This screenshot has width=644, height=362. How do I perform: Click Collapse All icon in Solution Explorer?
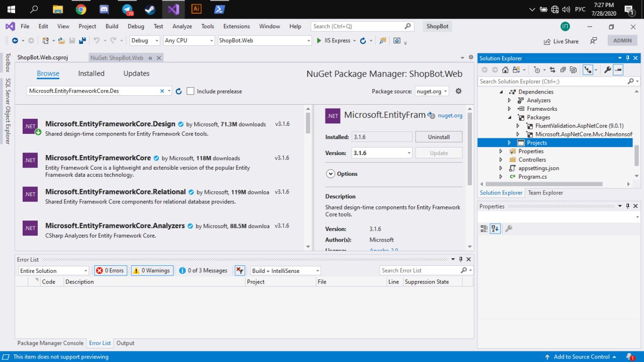(x=563, y=70)
